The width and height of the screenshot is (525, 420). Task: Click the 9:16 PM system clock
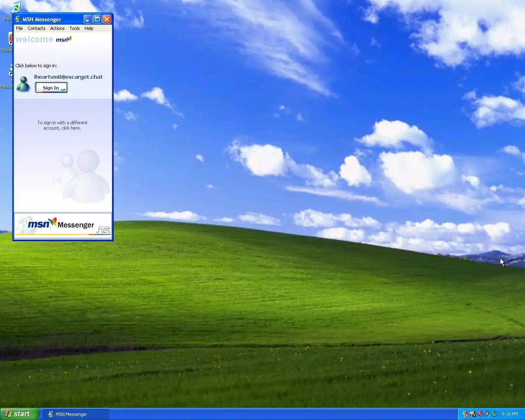(x=510, y=414)
